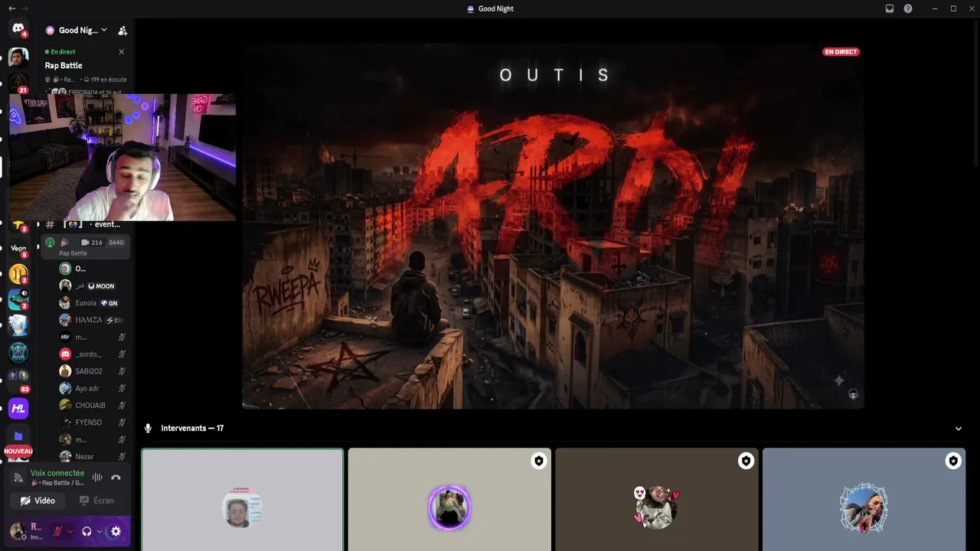
Task: Select the server with the 21 badge
Action: pos(18,83)
